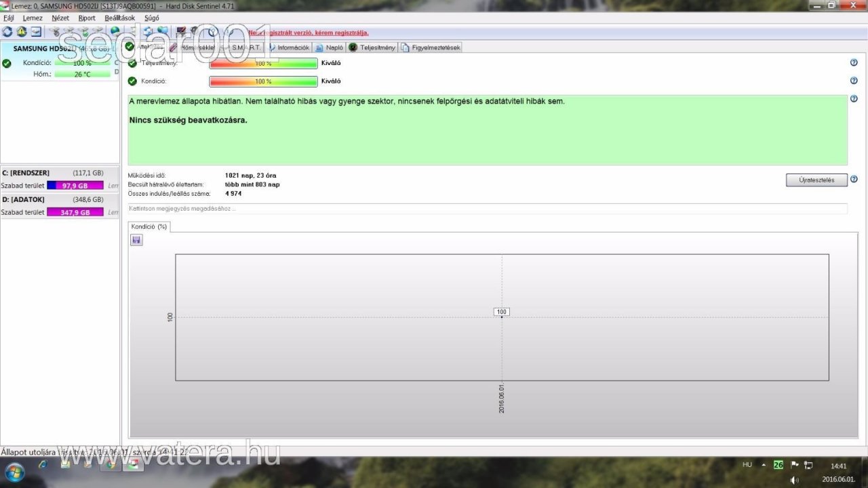Launch Internet Explorer from the taskbar
This screenshot has height=488, width=868.
click(43, 466)
